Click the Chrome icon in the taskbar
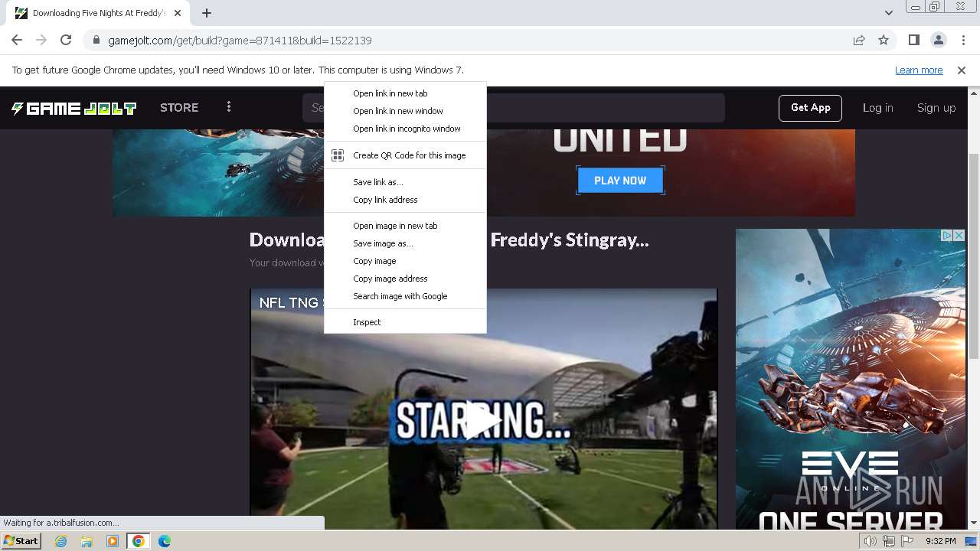 [x=138, y=541]
